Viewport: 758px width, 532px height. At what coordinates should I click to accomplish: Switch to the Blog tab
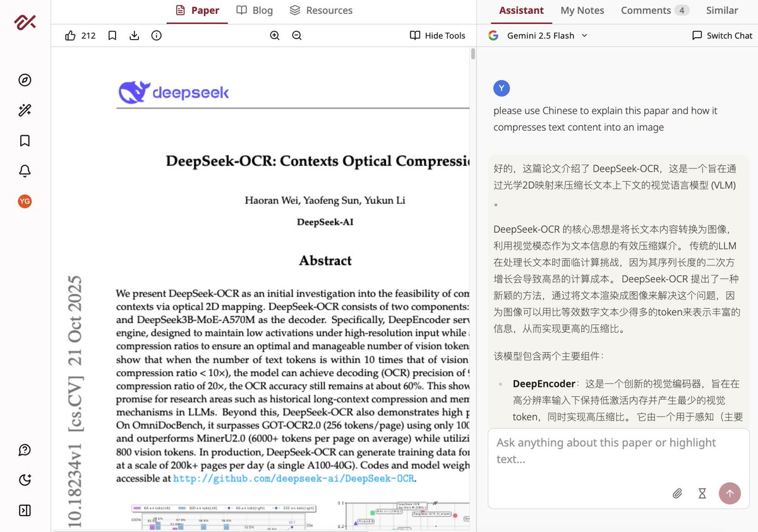pos(255,11)
